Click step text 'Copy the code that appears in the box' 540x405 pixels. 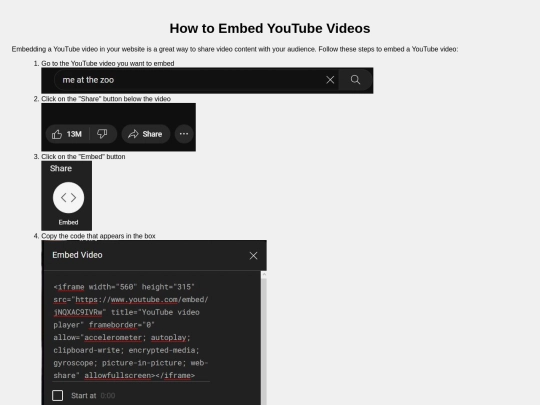pos(98,236)
